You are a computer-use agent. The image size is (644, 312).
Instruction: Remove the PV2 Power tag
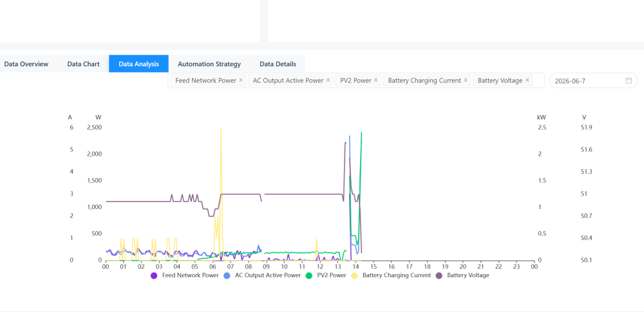(375, 80)
